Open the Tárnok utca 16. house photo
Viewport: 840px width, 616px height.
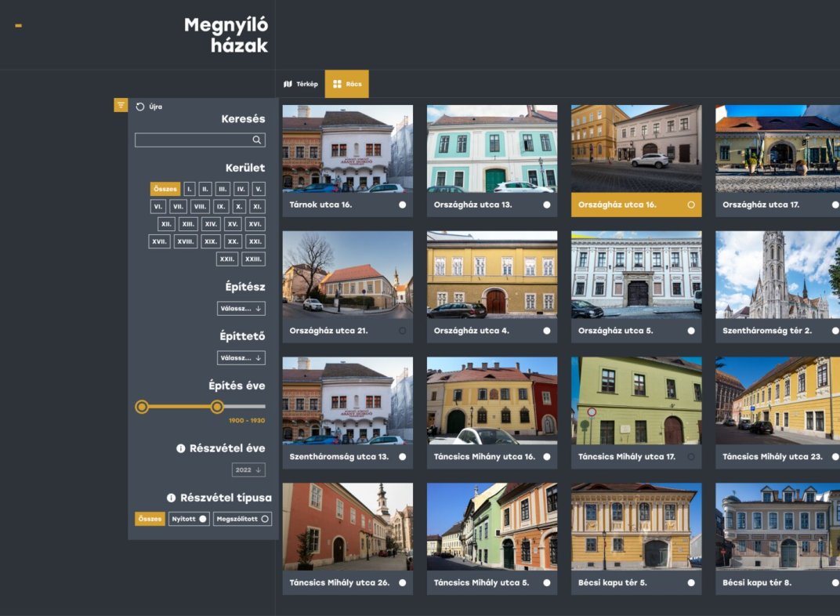(348, 148)
